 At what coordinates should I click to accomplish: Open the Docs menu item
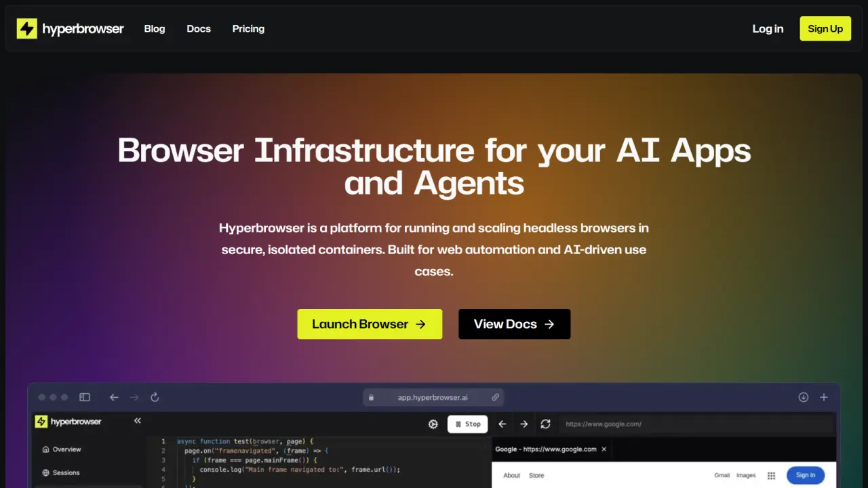[199, 28]
